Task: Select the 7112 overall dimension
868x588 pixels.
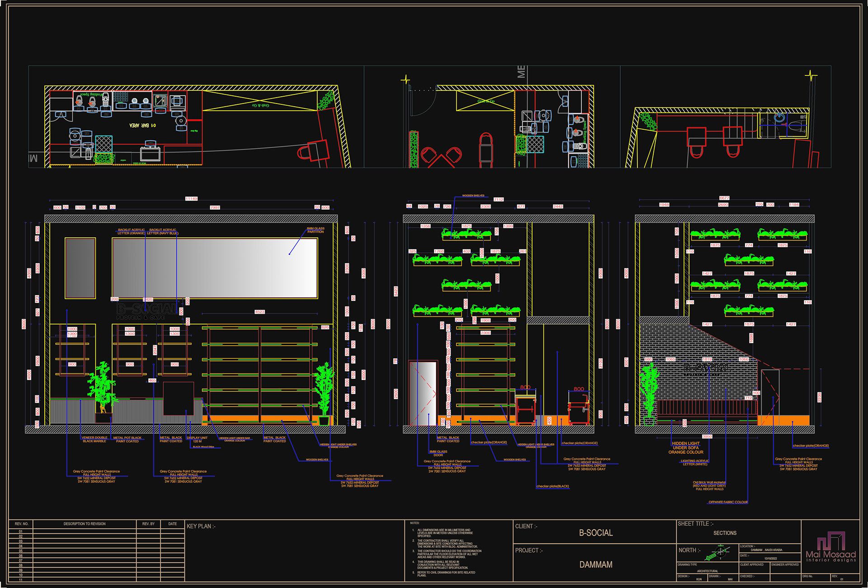Action: [x=499, y=199]
